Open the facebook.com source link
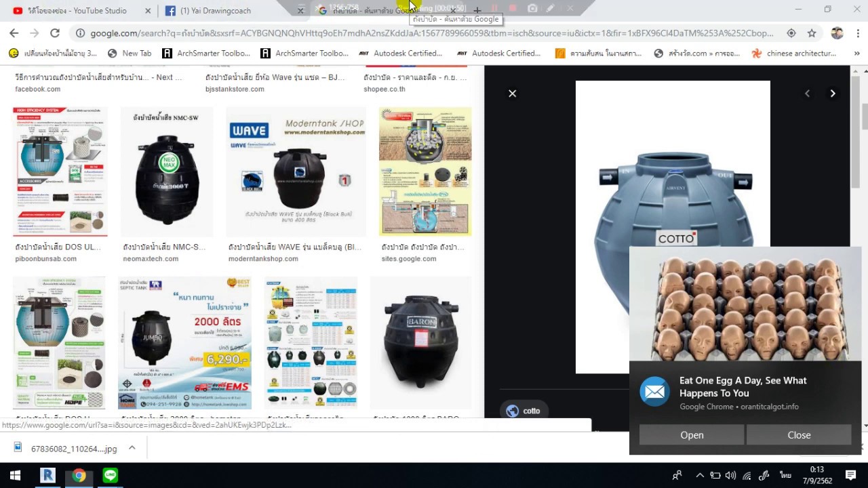Screen dimensions: 868x488 (x=38, y=89)
